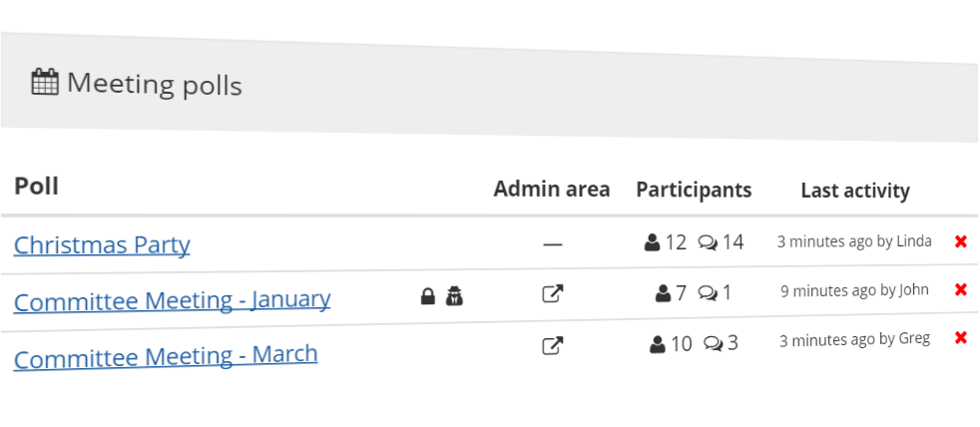980x427 pixels.
Task: Remove the March poll using red X
Action: 961,338
